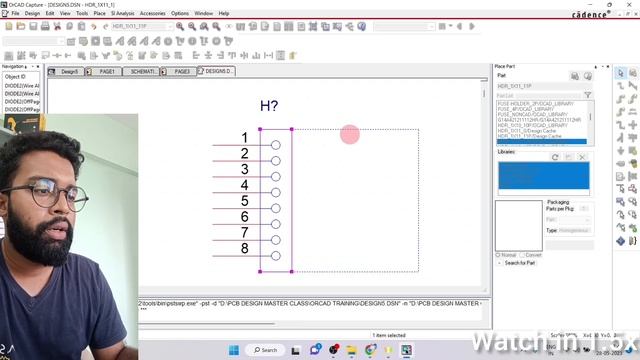Select the H? reference designator text
The height and width of the screenshot is (360, 640).
tap(269, 106)
